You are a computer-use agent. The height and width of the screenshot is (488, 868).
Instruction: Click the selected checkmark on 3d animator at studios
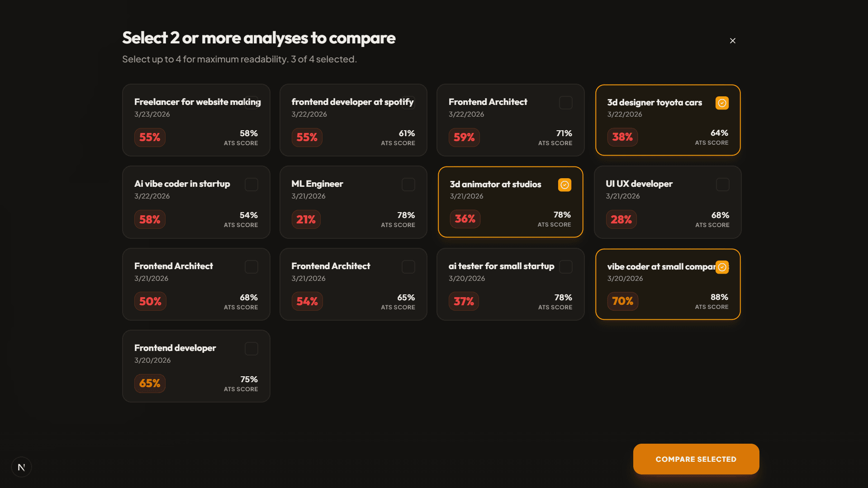(564, 185)
